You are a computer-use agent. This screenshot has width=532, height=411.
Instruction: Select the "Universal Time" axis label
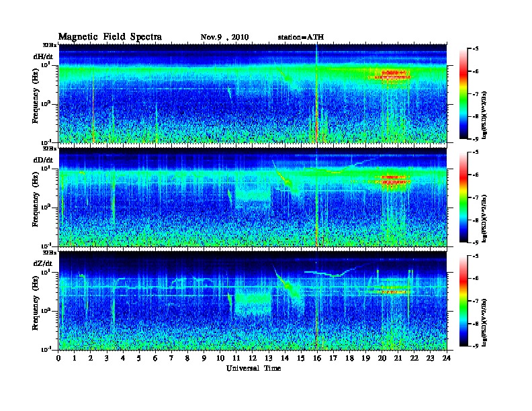253,368
